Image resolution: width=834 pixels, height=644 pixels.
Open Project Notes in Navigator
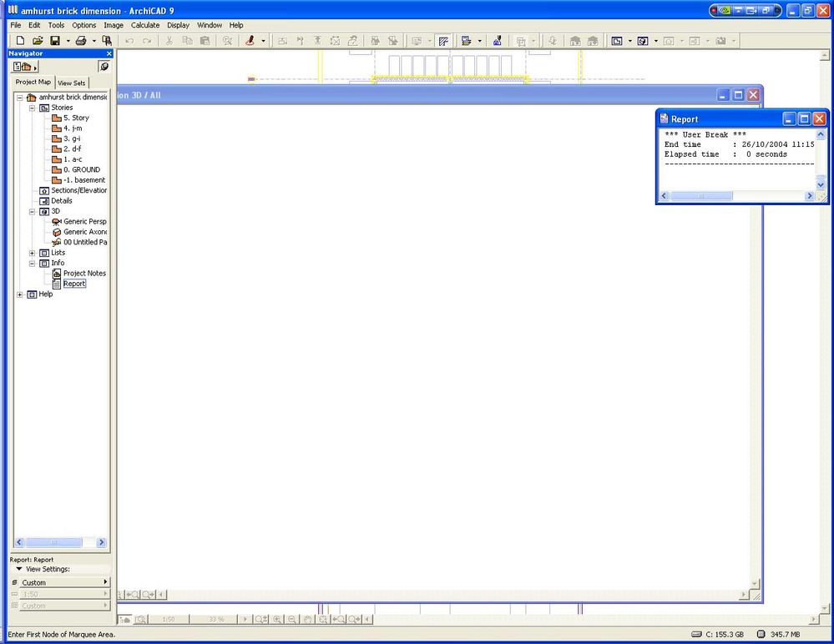point(84,274)
